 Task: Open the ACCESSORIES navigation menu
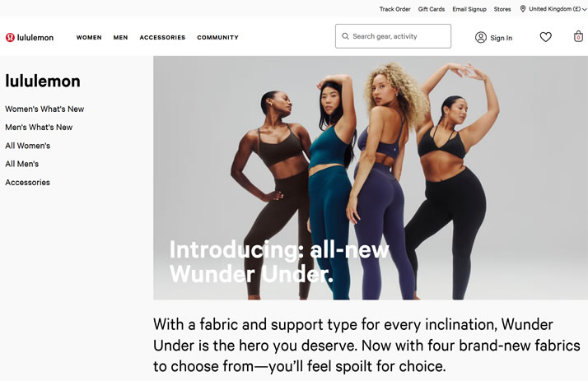[162, 38]
